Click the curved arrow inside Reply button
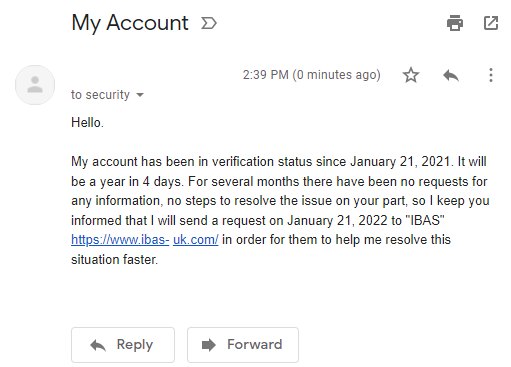Image resolution: width=511 pixels, height=367 pixels. click(x=98, y=345)
